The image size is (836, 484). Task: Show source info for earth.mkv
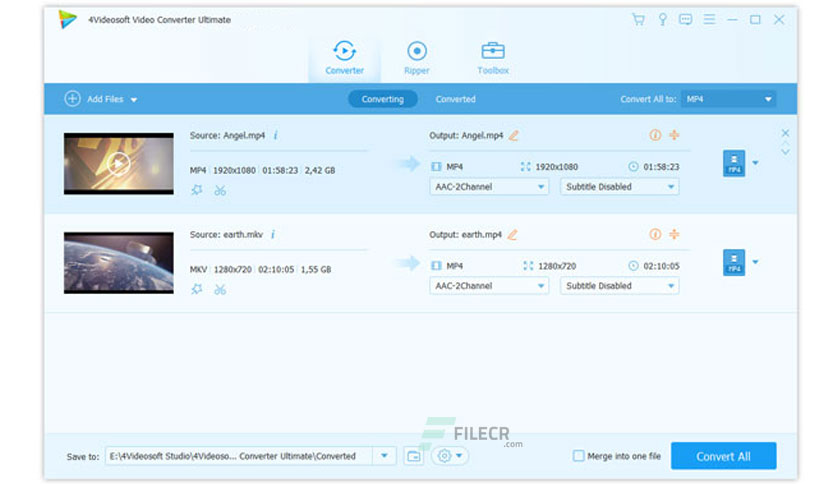273,235
